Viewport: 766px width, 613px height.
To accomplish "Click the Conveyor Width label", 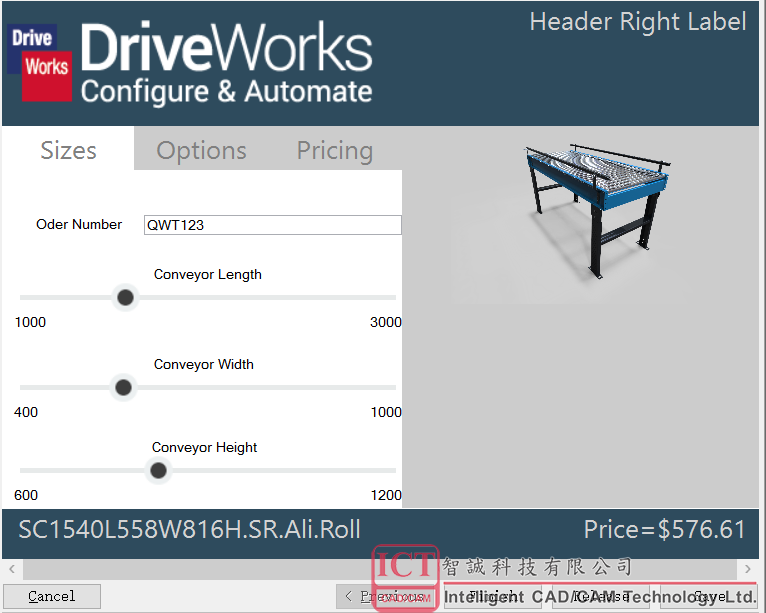I will point(204,364).
